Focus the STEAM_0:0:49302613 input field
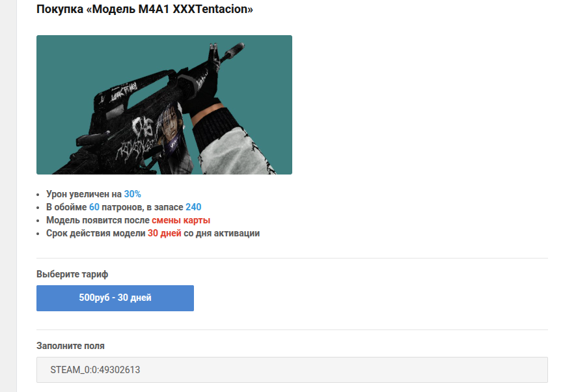The height and width of the screenshot is (392, 563). (292, 370)
